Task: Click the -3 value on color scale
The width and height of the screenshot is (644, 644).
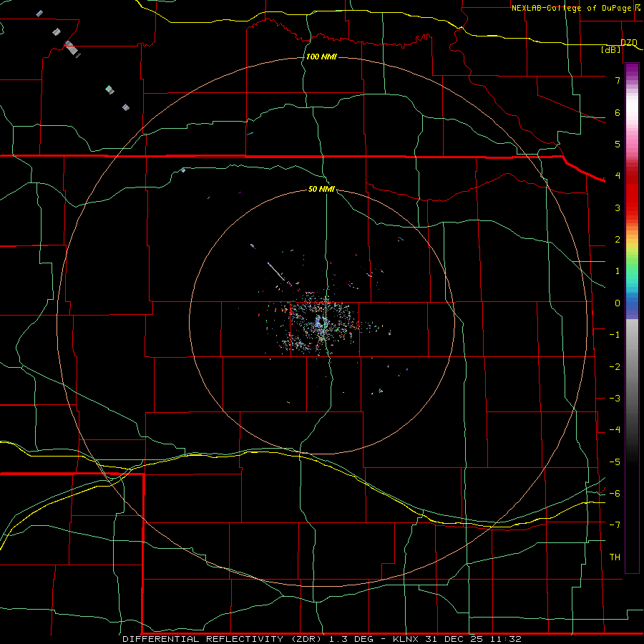Action: point(615,399)
